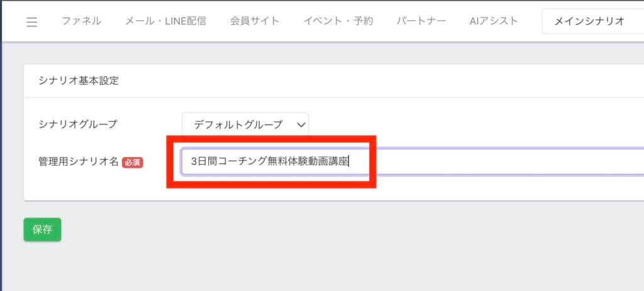Click the red 必須 badge
Image resolution: width=644 pixels, height=291 pixels.
point(132,163)
